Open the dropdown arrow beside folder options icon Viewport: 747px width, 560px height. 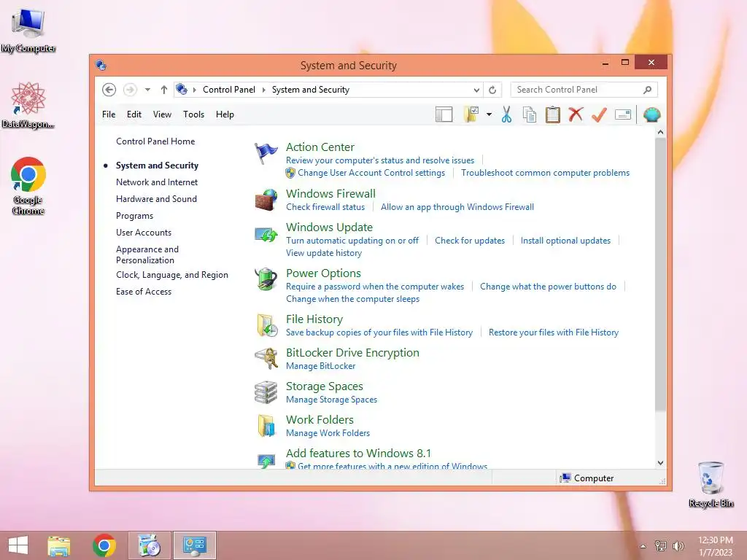pyautogui.click(x=489, y=114)
